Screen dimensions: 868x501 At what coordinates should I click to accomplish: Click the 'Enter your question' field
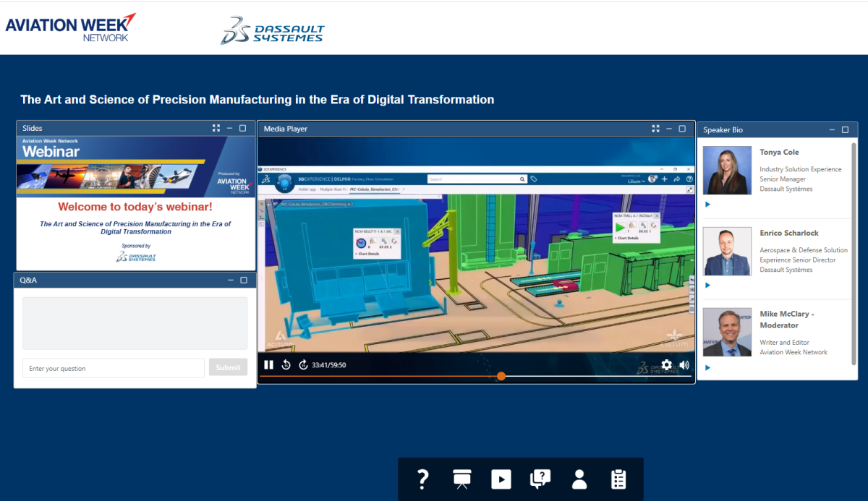click(x=114, y=368)
